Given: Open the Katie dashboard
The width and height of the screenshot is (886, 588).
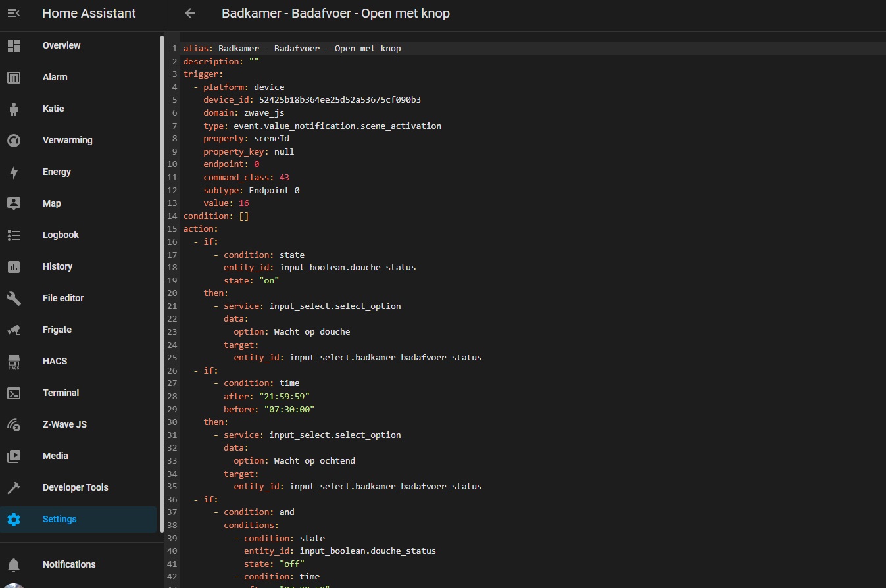Looking at the screenshot, I should click(52, 109).
